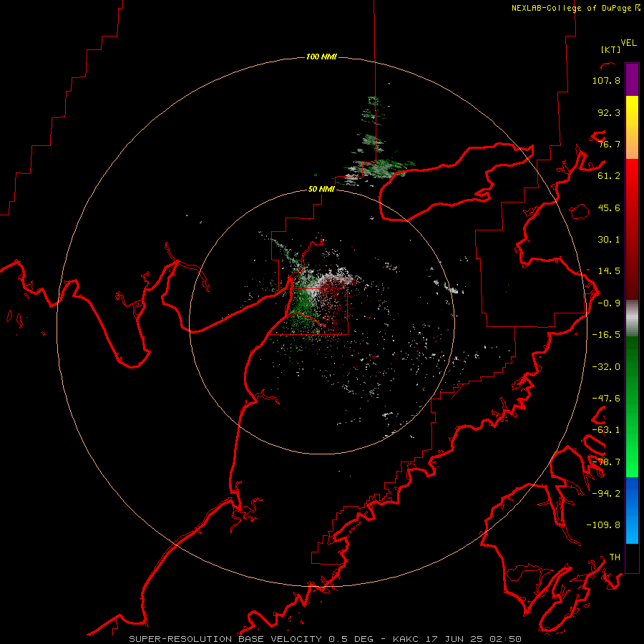
Task: Click the [KT] units label
Action: 611,49
